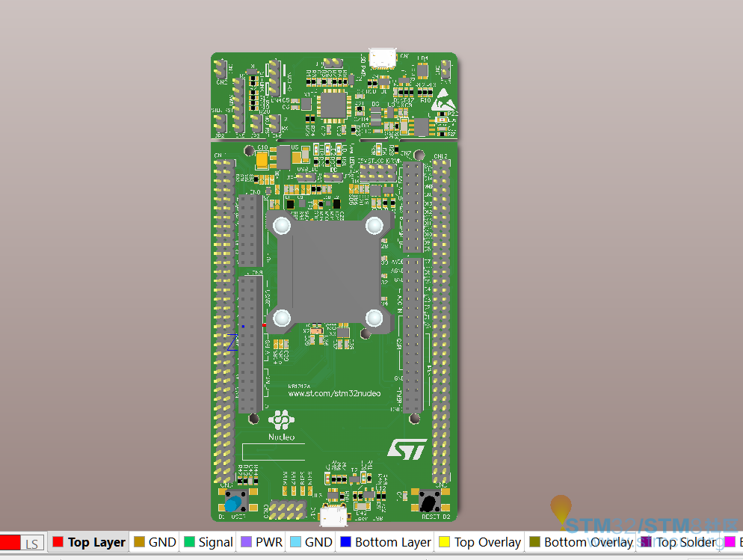Select the Top Overlay layer tab

point(480,542)
